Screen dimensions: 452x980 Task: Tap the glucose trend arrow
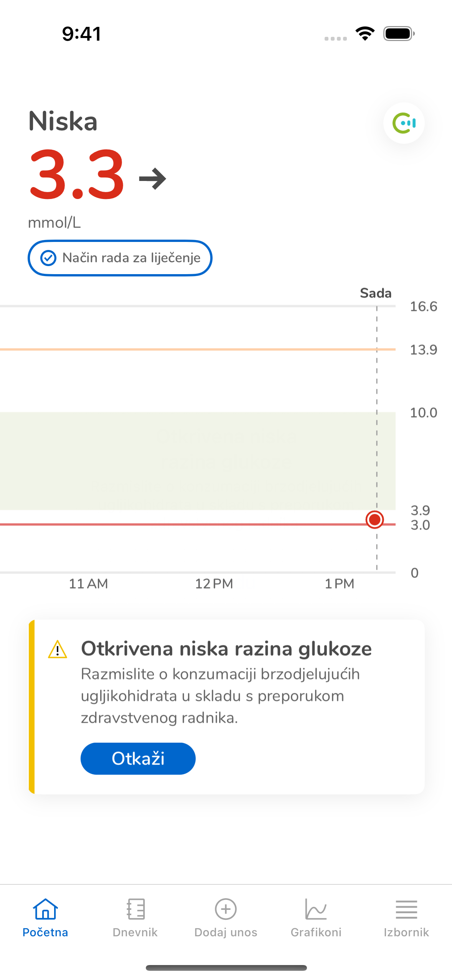click(152, 179)
